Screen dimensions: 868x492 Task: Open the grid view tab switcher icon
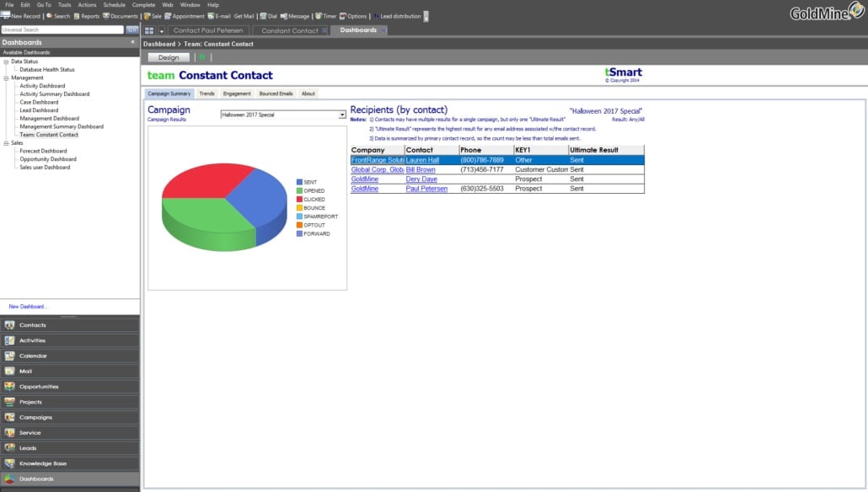click(x=149, y=30)
